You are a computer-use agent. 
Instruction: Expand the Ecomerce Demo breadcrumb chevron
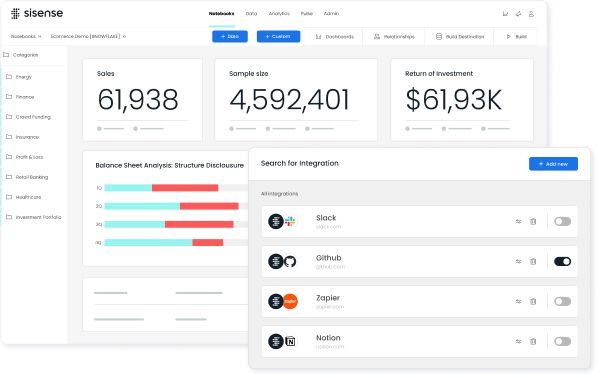(124, 36)
